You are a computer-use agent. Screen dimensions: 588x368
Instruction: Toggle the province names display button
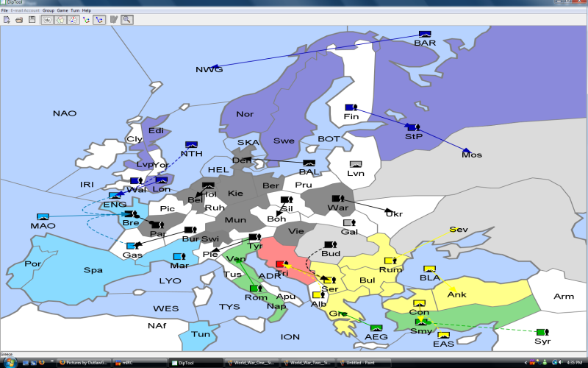pyautogui.click(x=47, y=19)
